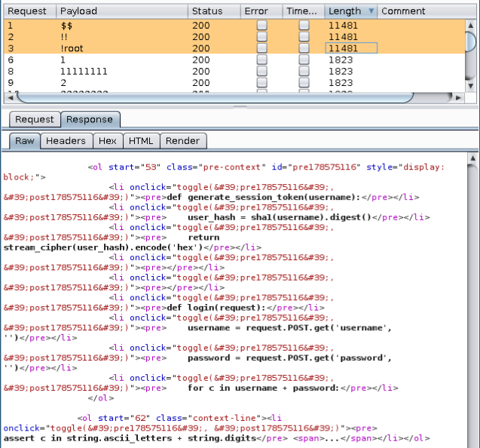Screen dimensions: 480x448
Task: Click the Comment column header
Action: [426, 11]
